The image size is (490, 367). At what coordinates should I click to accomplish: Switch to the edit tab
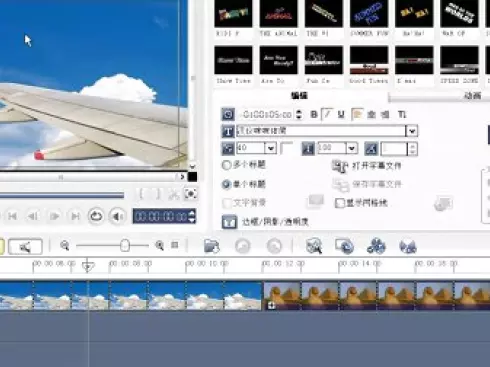click(x=299, y=96)
